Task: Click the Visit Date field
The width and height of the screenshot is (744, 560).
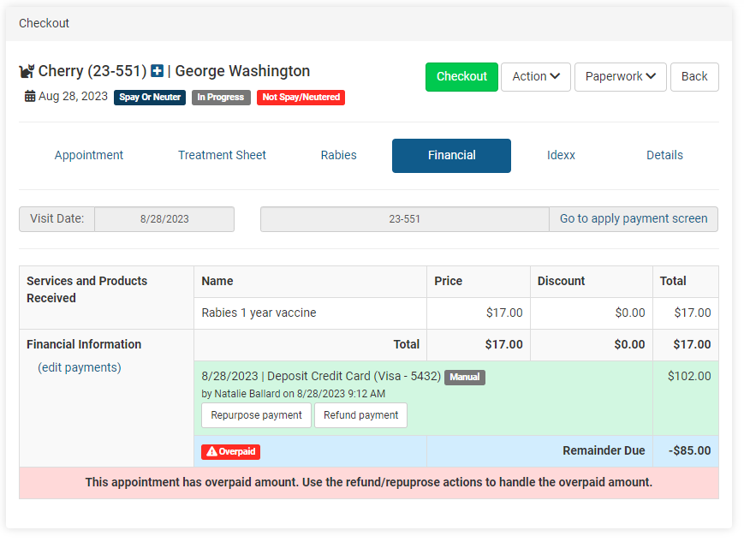Action: coord(164,219)
